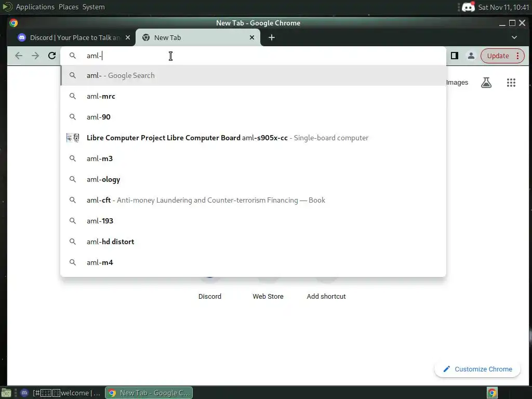Viewport: 532px width, 399px height.
Task: Click the Chrome favicon on New Tab tab
Action: (146, 37)
